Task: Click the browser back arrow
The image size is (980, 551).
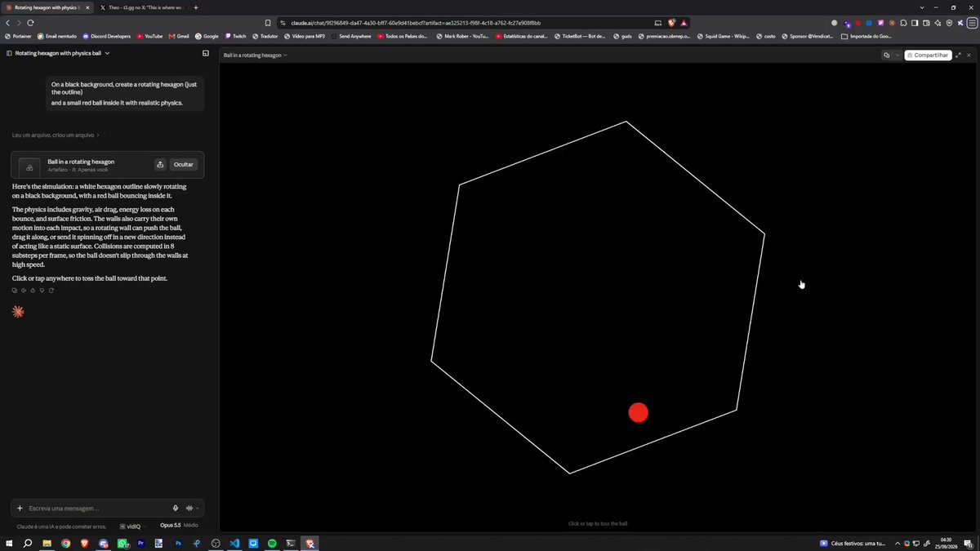Action: point(8,23)
